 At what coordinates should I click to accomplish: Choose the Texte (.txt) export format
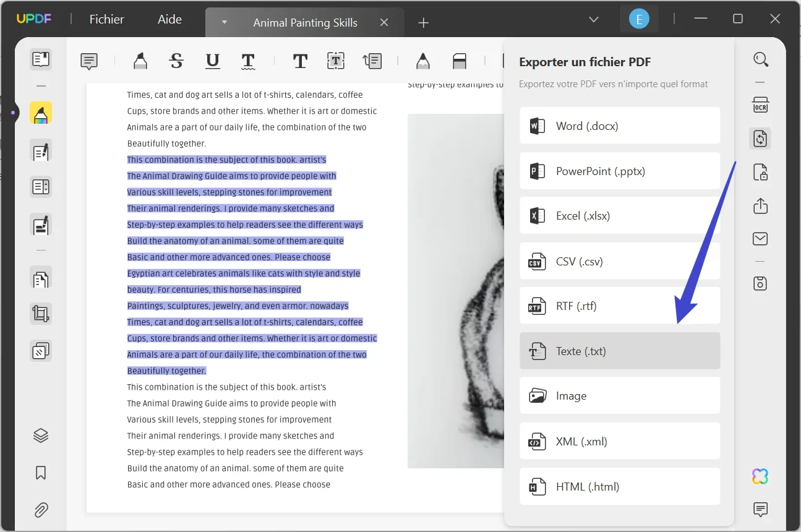619,351
